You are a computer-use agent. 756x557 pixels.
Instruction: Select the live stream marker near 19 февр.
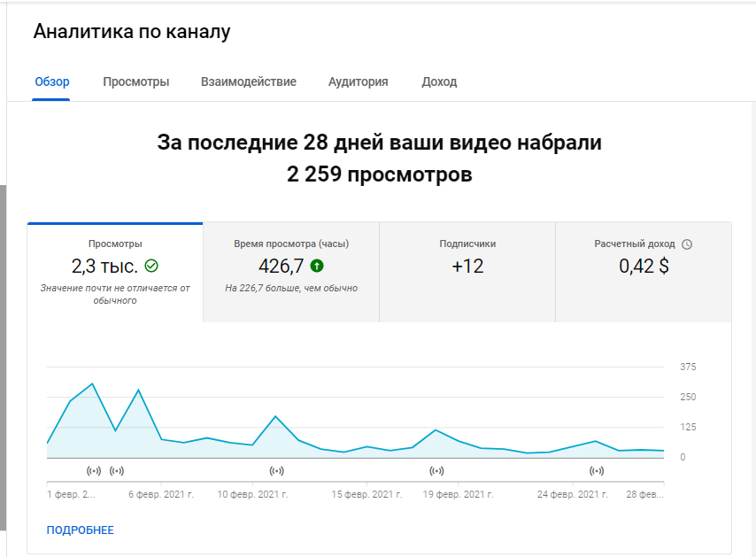[x=436, y=470]
